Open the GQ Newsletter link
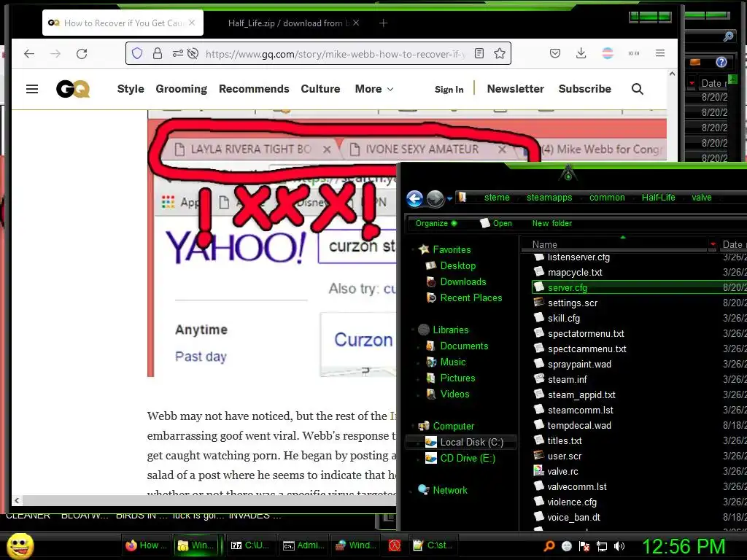This screenshot has height=560, width=747. pos(516,89)
